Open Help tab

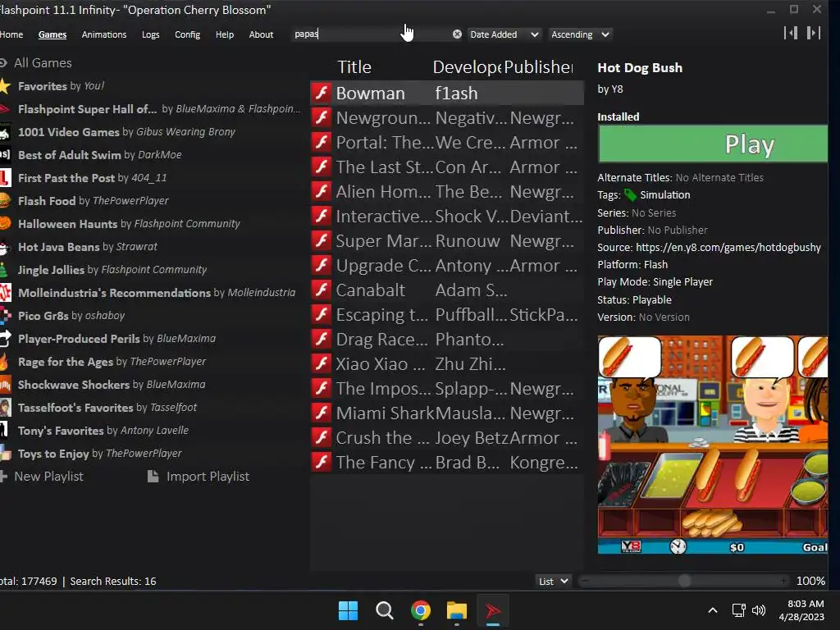click(225, 34)
